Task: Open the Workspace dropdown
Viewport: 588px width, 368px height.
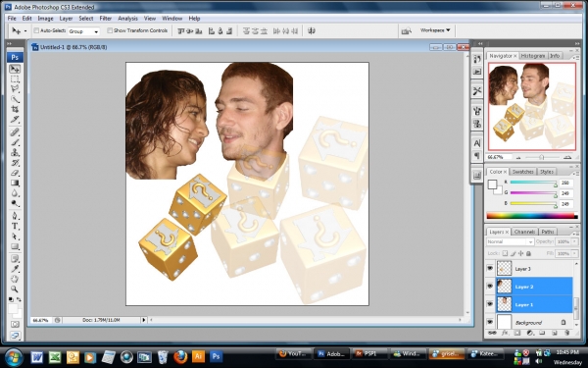Action: pyautogui.click(x=434, y=30)
